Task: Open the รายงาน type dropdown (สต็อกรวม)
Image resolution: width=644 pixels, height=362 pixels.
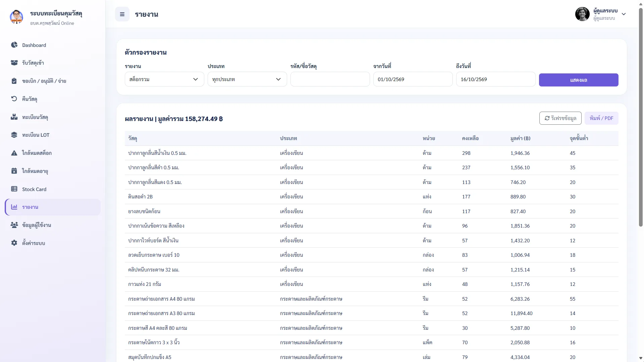Action: pyautogui.click(x=164, y=79)
